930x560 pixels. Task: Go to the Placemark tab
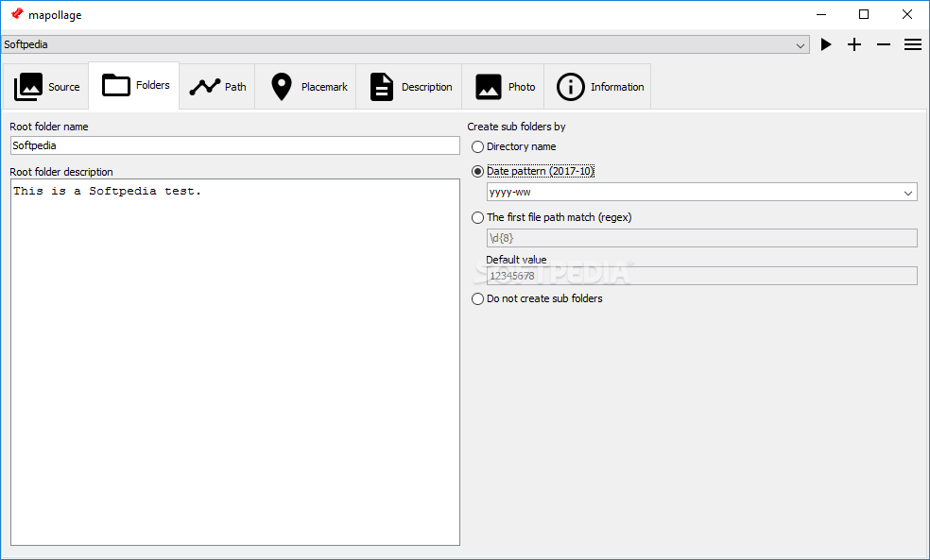305,87
